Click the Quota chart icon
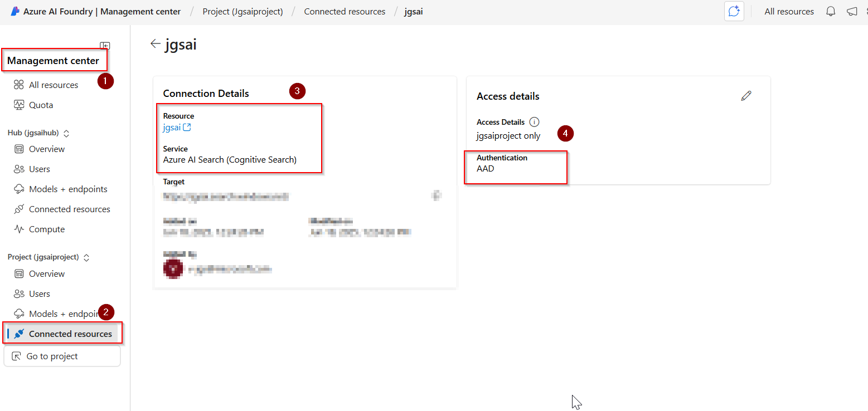868x411 pixels. pyautogui.click(x=19, y=105)
